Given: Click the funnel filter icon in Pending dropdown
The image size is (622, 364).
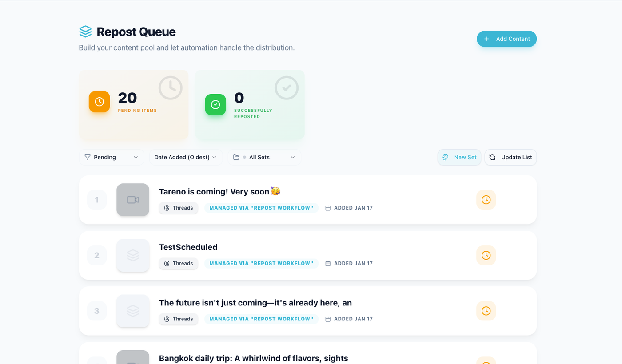Looking at the screenshot, I should pos(88,157).
